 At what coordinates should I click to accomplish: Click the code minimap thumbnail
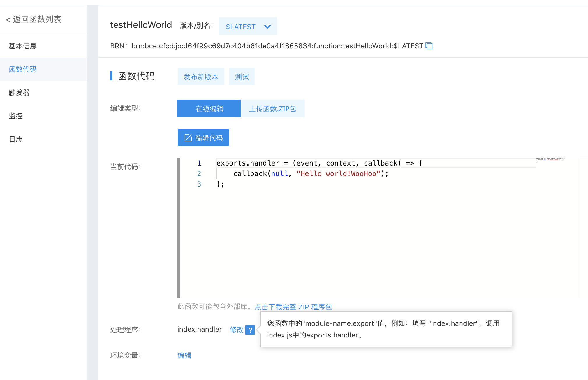[x=550, y=160]
